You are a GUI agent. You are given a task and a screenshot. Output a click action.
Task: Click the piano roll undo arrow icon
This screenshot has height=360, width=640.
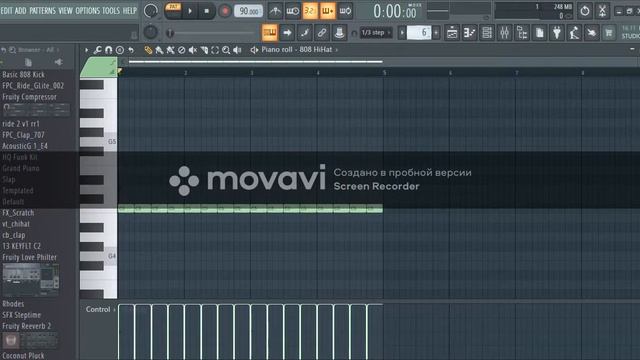131,50
